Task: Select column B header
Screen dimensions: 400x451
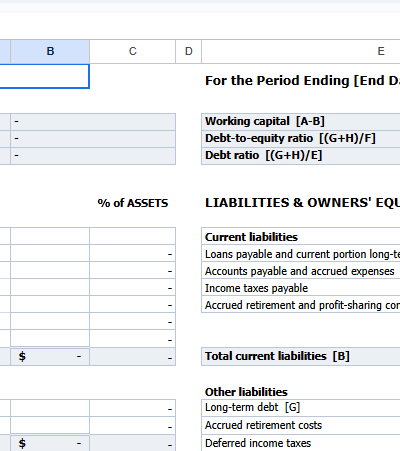Action: pos(50,51)
